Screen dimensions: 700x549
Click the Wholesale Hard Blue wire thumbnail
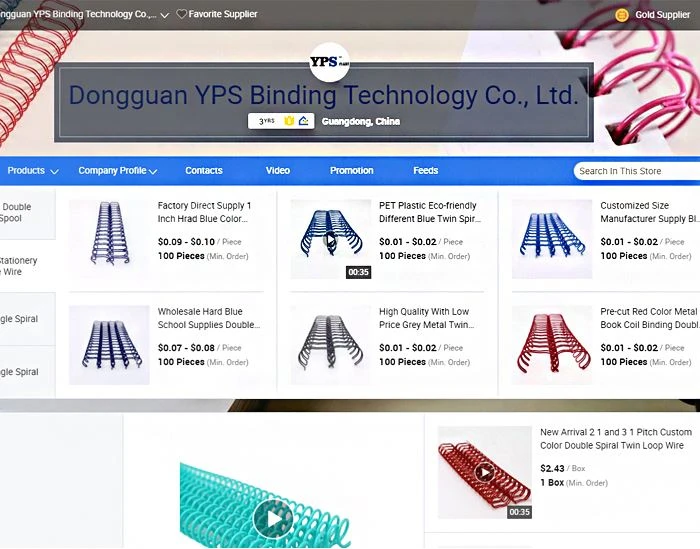click(109, 345)
